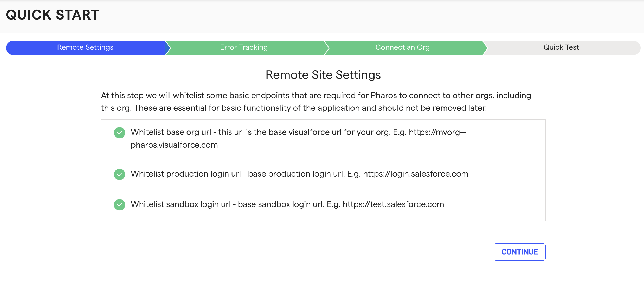Select the Quick Test step

(x=561, y=48)
